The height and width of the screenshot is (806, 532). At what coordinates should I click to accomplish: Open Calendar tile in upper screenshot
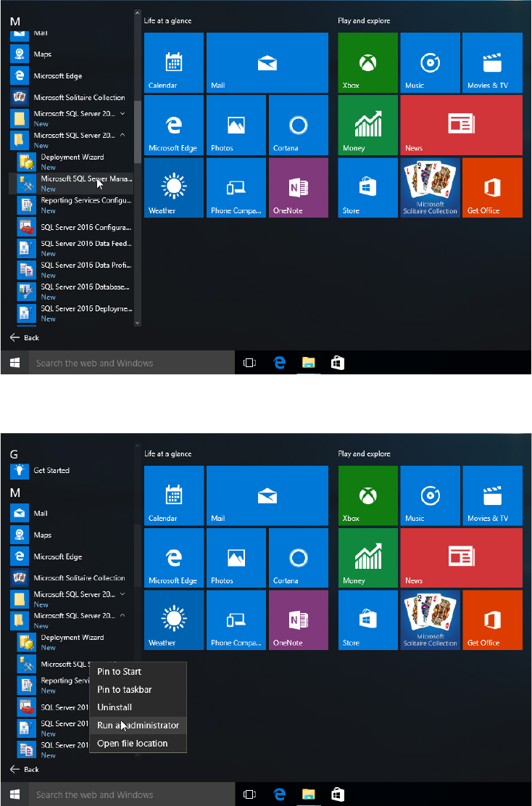click(173, 62)
